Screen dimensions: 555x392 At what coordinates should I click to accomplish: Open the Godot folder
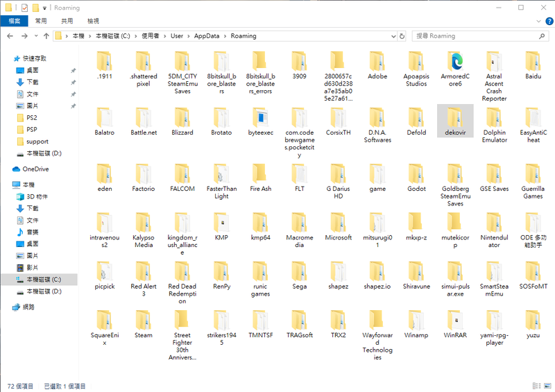(416, 178)
